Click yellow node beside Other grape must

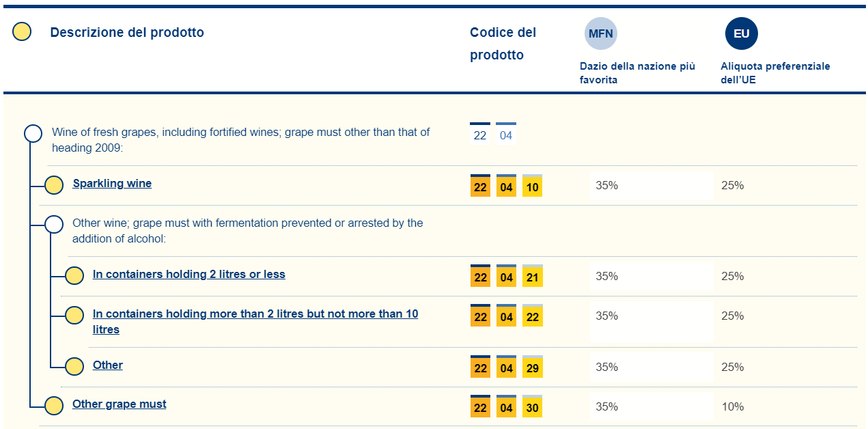click(x=54, y=405)
